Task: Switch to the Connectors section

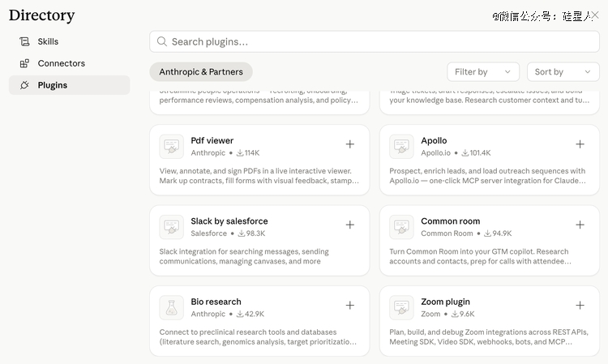Action: (x=61, y=63)
